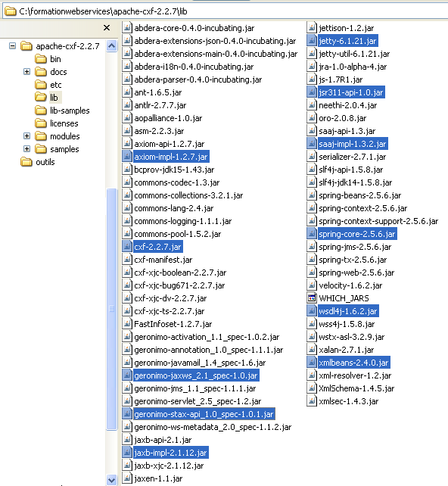Click the samples folder icon
The width and height of the screenshot is (448, 486).
(x=41, y=149)
